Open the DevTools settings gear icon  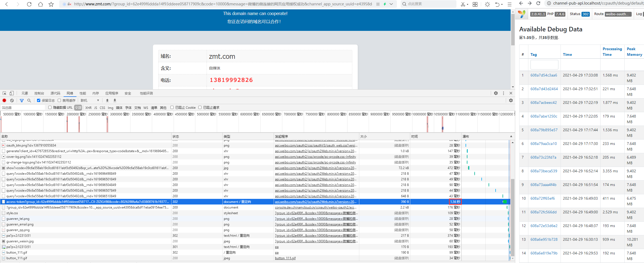point(496,93)
